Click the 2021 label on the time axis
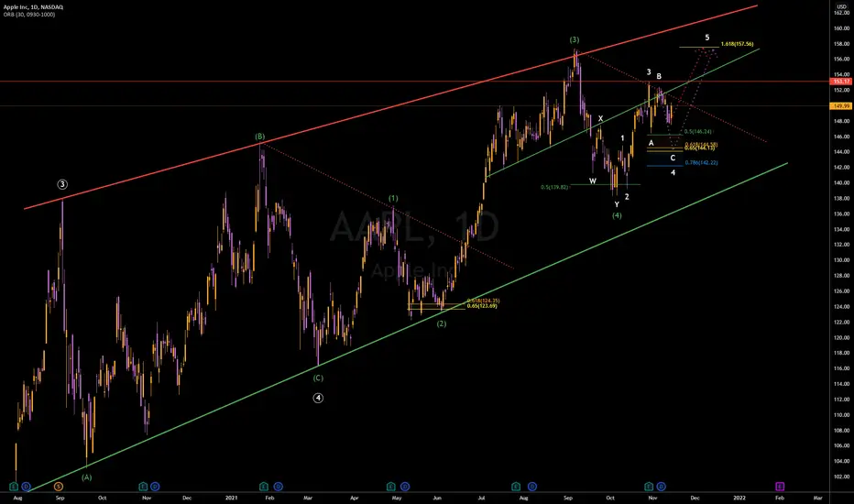 point(232,498)
